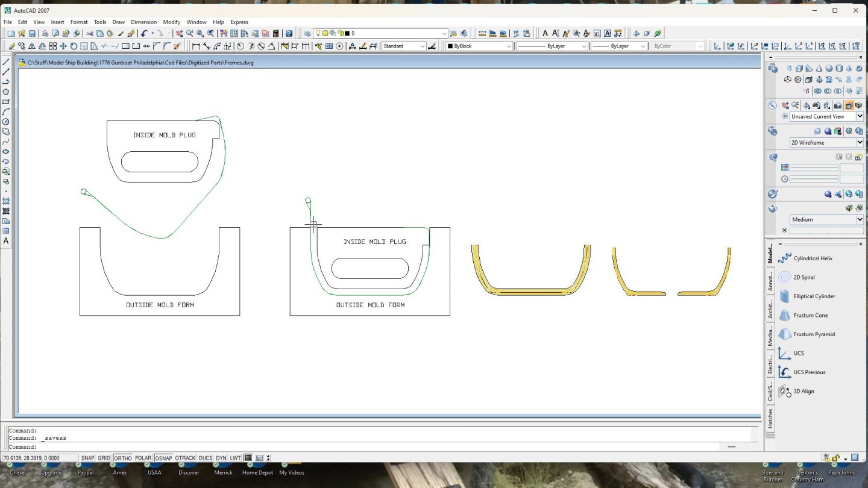Toggle GRID display in status bar
This screenshot has width=868, height=488.
click(104, 458)
